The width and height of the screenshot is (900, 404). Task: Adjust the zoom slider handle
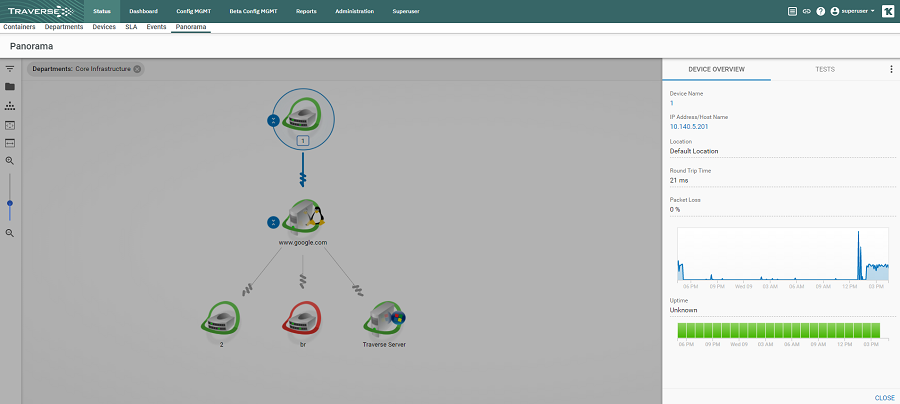10,203
